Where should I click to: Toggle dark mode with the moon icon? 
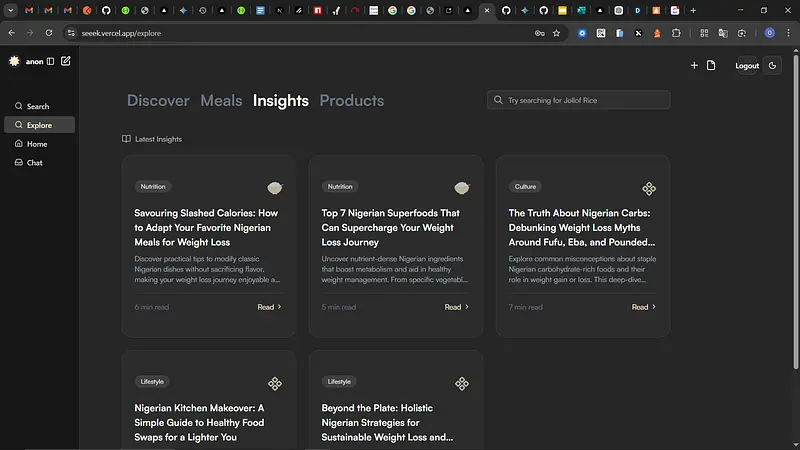tap(773, 66)
